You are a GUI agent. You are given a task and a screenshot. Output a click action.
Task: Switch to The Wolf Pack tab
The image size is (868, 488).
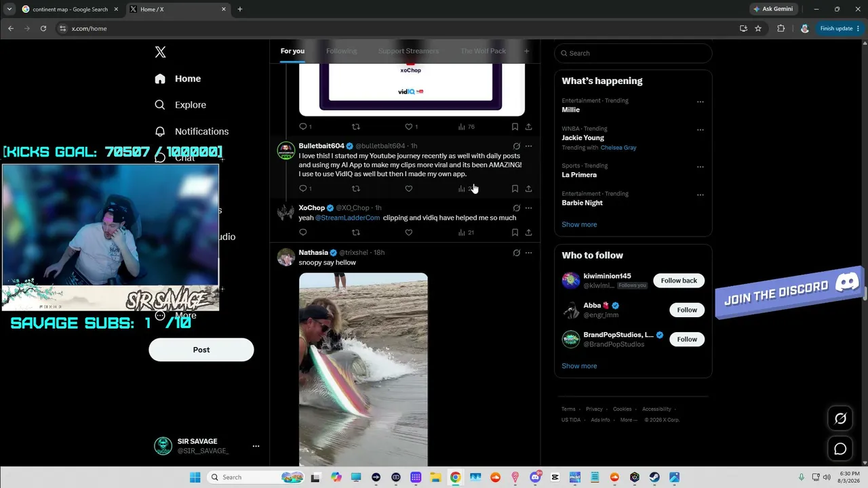click(483, 51)
